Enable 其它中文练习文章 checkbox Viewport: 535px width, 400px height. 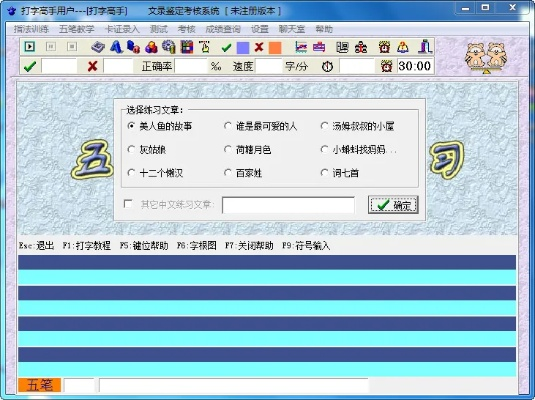click(x=128, y=204)
